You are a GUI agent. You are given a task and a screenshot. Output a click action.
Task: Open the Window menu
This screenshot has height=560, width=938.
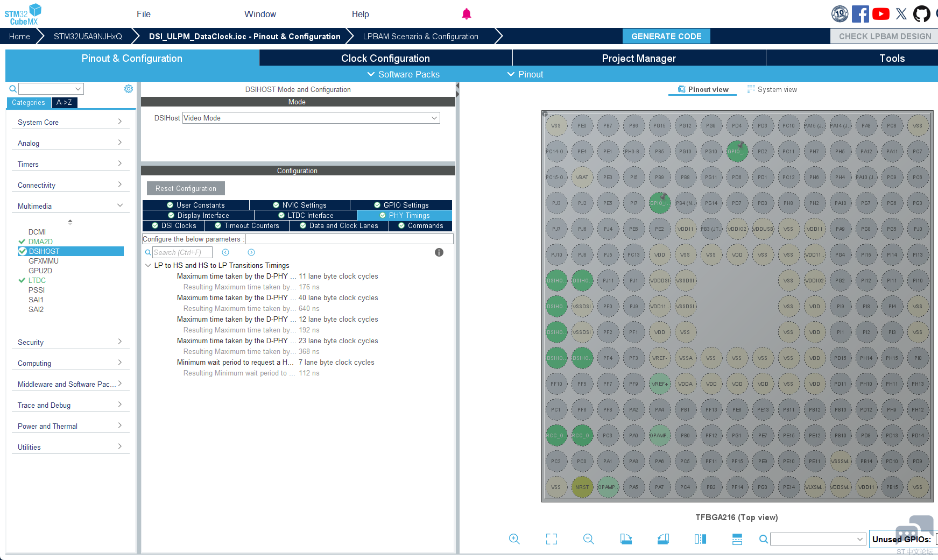(260, 14)
